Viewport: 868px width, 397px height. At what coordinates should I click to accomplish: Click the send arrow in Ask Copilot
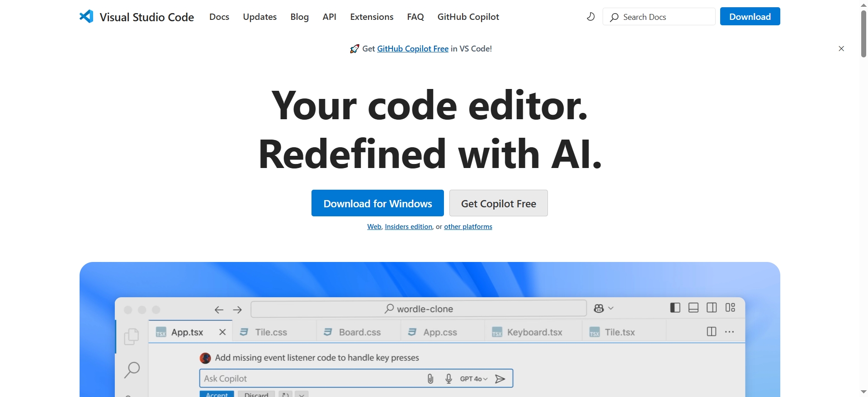tap(500, 379)
